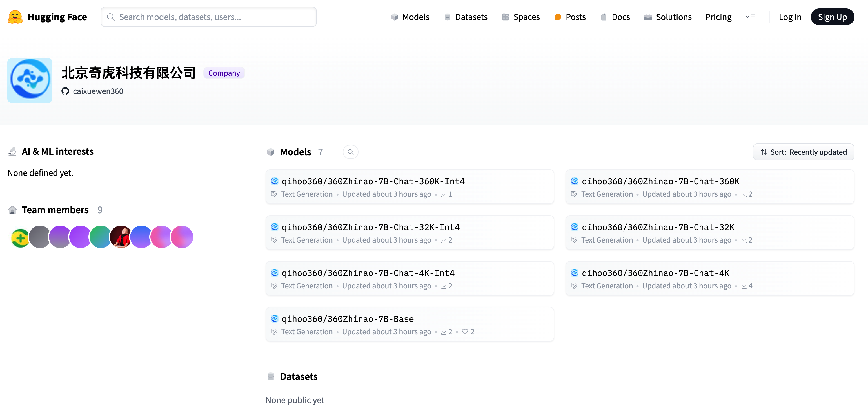The height and width of the screenshot is (413, 868).
Task: Expand the more-options nav dropdown
Action: click(x=750, y=17)
